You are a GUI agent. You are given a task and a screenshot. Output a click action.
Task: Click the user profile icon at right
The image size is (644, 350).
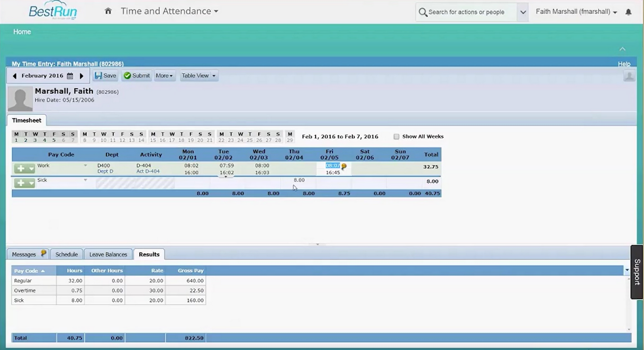coord(629,76)
